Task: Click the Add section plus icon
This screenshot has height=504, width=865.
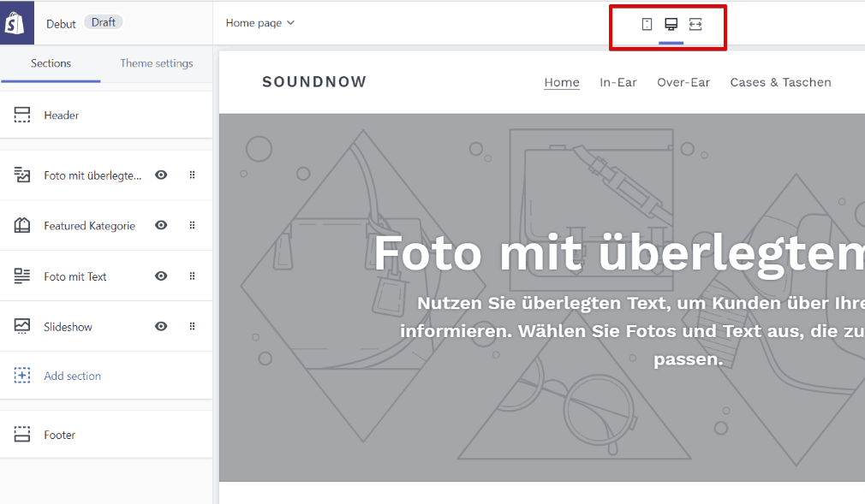Action: tap(22, 376)
